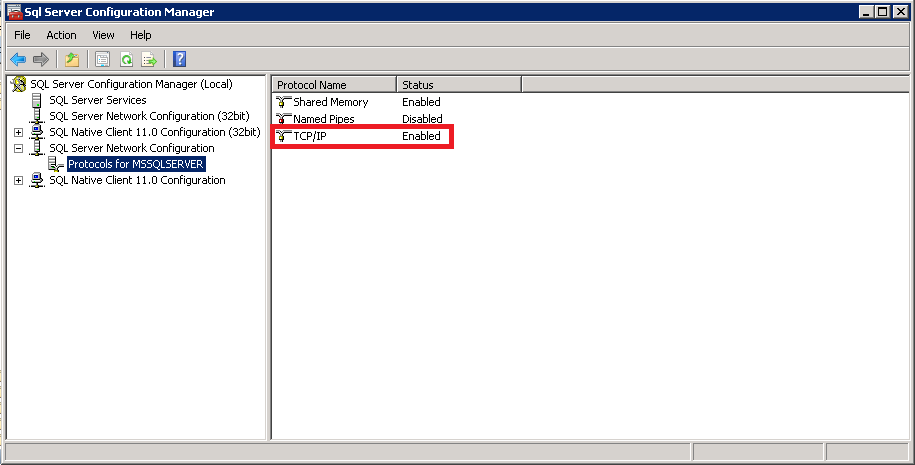Click Enabled status of Shared Memory
The height and width of the screenshot is (465, 915).
click(x=421, y=102)
